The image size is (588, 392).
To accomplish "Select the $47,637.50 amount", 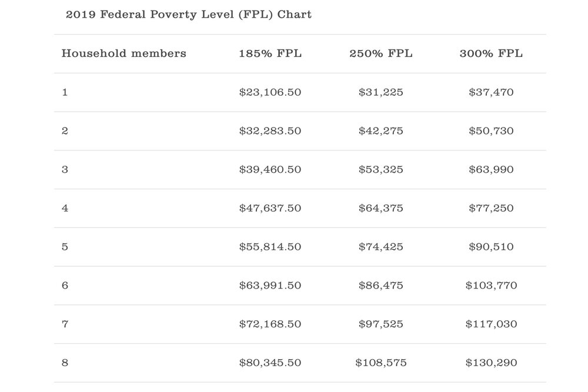I will click(x=270, y=208).
